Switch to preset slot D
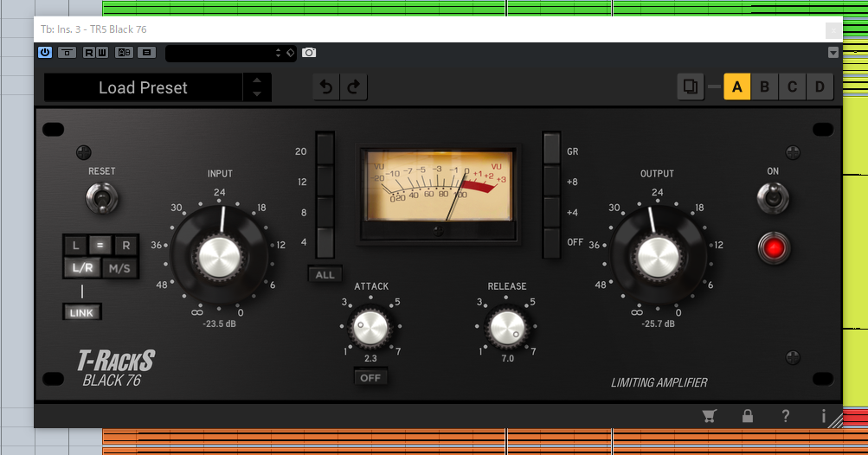868x455 pixels. [819, 87]
